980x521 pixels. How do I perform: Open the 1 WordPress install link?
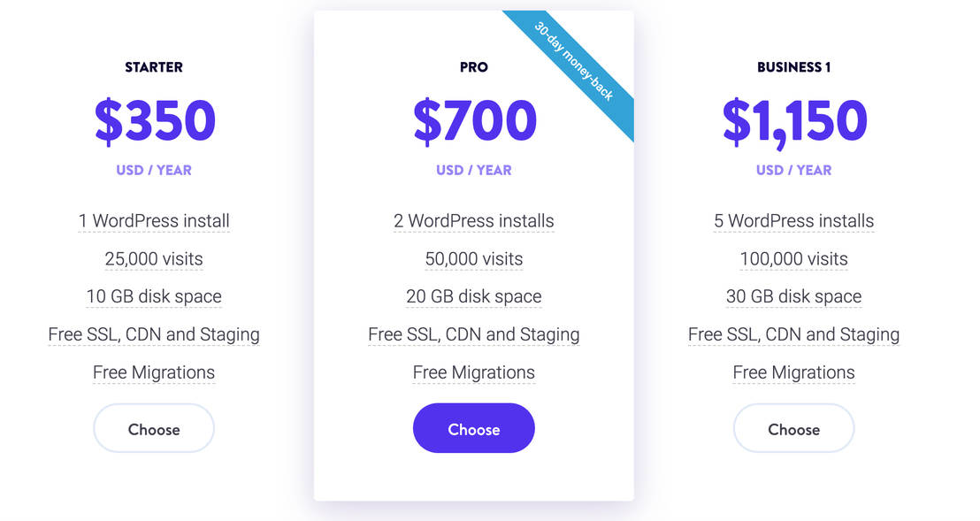coord(153,221)
